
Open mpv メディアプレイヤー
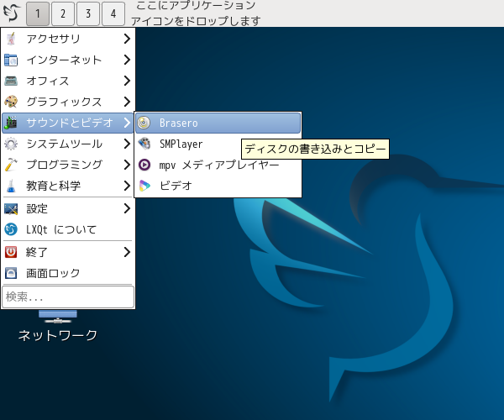[x=218, y=165]
